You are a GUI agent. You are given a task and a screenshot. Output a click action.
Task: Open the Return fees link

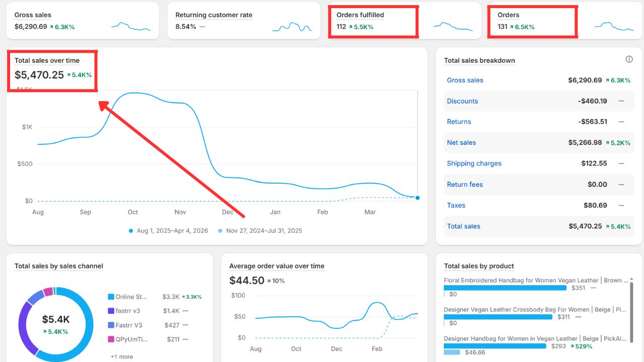coord(465,185)
